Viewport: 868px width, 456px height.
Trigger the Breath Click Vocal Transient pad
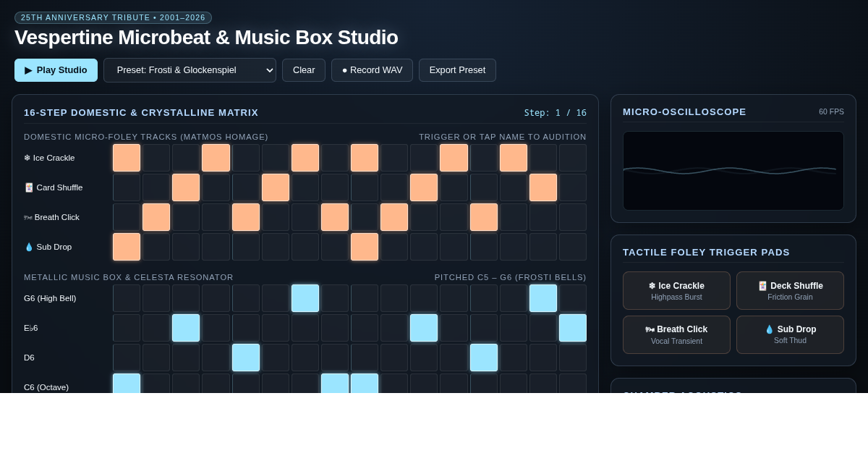(x=676, y=335)
